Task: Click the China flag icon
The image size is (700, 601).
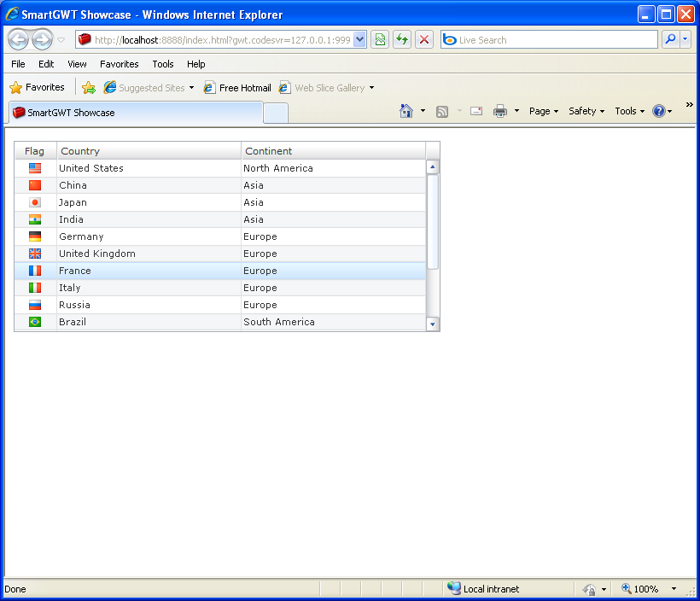Action: [35, 185]
